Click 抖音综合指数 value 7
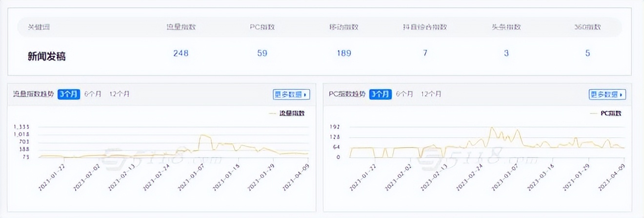 425,53
